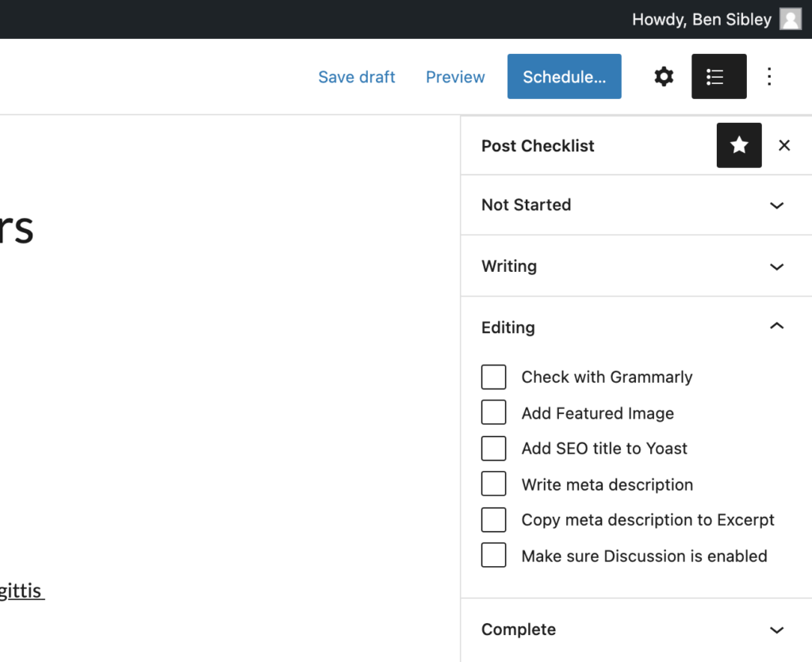Click the Editing section heading
The image size is (812, 662).
[508, 327]
